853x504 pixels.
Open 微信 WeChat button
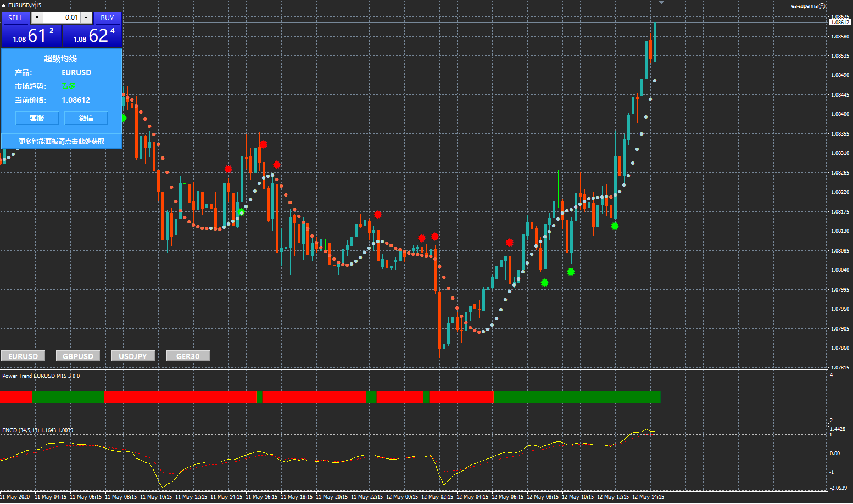coord(86,118)
